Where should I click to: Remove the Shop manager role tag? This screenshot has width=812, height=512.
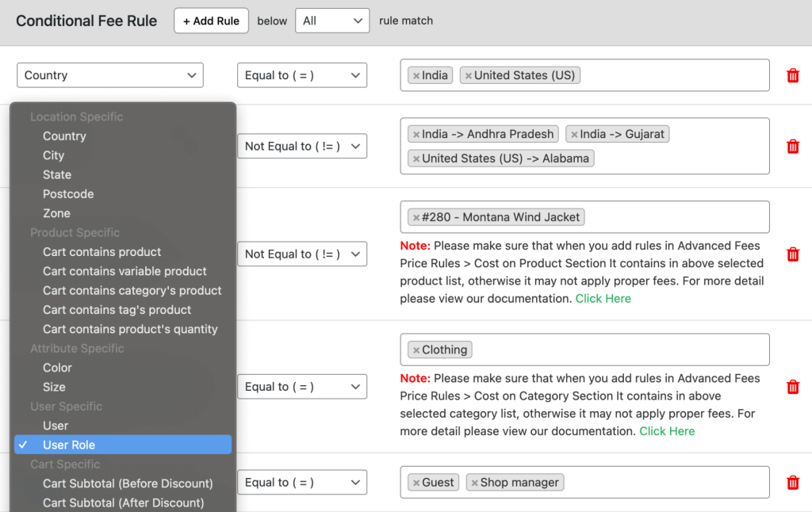[x=476, y=481]
